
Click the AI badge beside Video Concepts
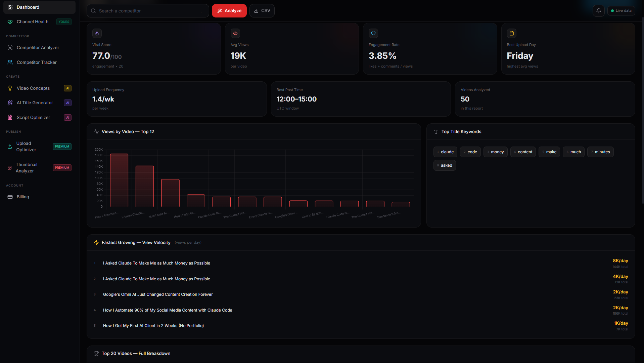(67, 88)
